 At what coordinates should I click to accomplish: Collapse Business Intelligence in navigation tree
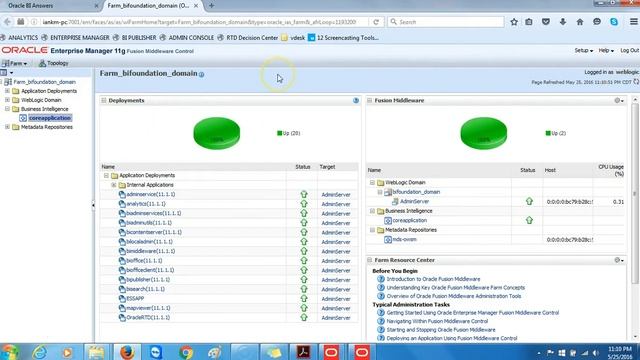(x=7, y=109)
